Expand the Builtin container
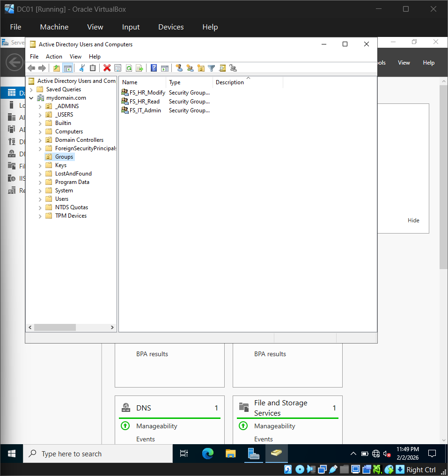This screenshot has width=448, height=476. (x=40, y=124)
